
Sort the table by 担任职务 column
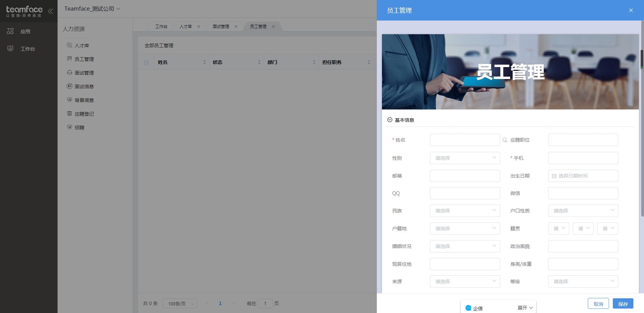pos(369,62)
